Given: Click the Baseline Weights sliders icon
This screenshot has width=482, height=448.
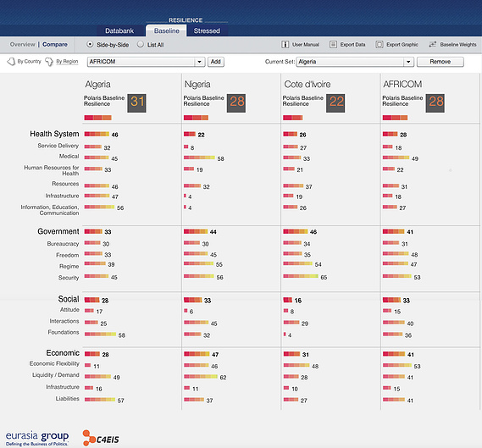Looking at the screenshot, I should tap(433, 45).
